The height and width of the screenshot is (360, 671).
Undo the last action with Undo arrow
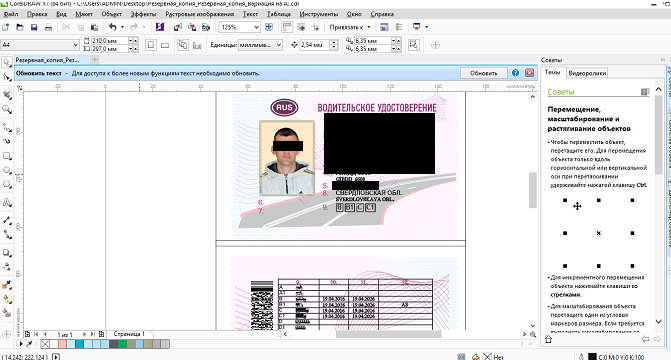pyautogui.click(x=113, y=27)
